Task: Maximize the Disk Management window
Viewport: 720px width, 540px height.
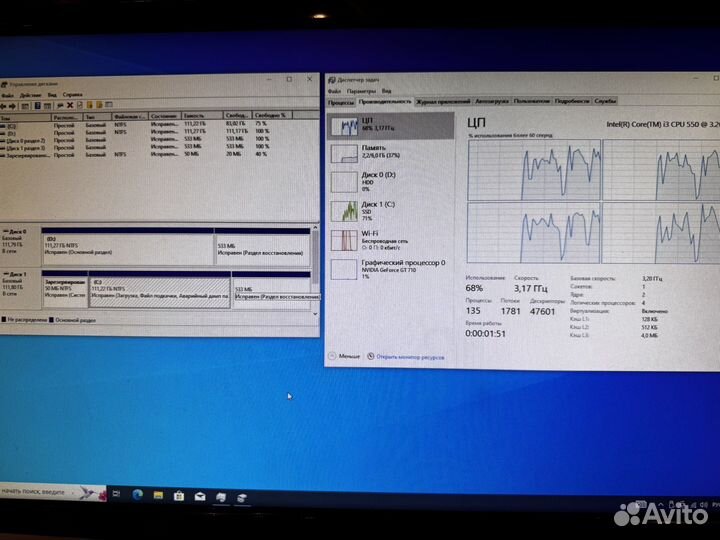Action: pos(289,79)
